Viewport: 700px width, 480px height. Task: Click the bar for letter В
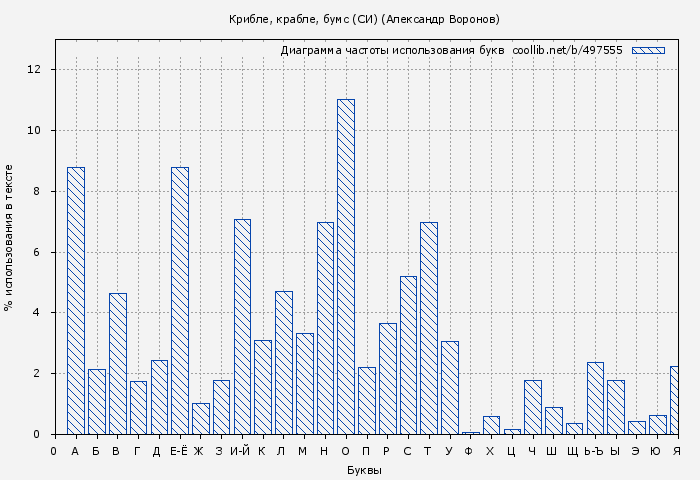[x=117, y=364]
